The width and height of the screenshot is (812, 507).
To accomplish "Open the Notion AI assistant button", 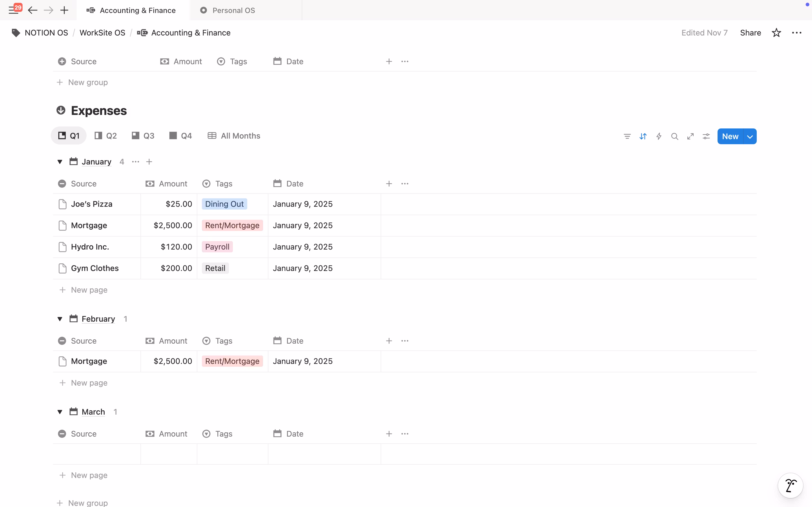I will tap(790, 485).
